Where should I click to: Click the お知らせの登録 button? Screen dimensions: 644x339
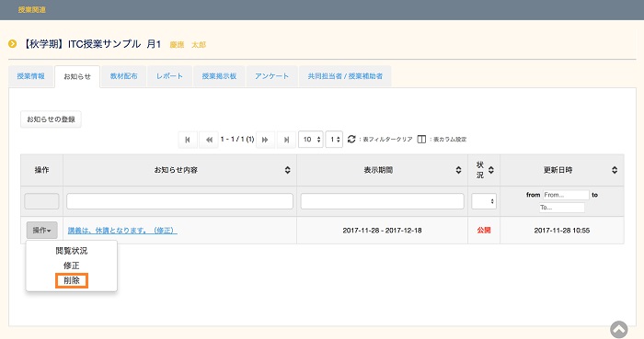coord(51,119)
